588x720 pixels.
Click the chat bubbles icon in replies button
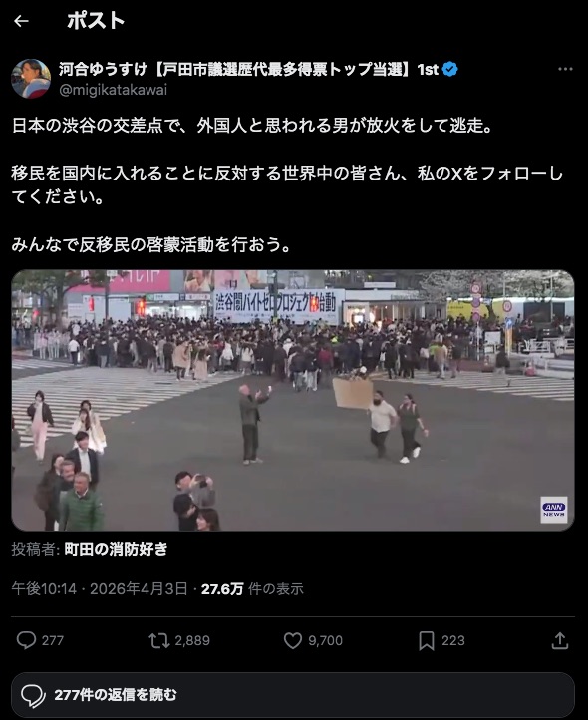33,696
